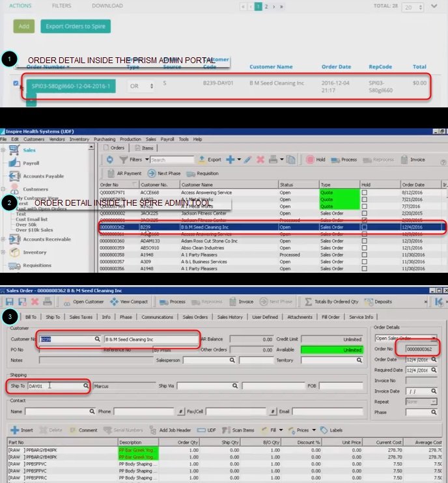
Task: Click the Requisition toolbar button
Action: tap(203, 173)
